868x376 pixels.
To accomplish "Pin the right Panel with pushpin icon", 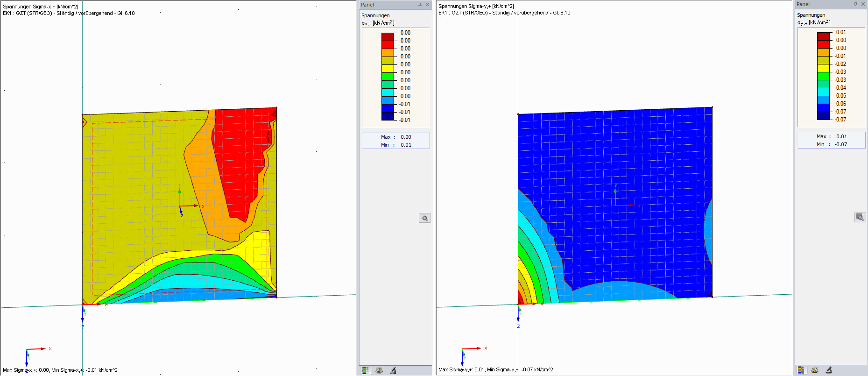I will point(855,4).
